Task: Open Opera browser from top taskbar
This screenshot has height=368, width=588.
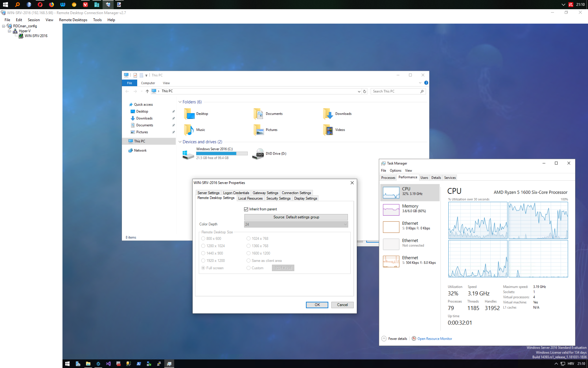Action: [x=40, y=5]
